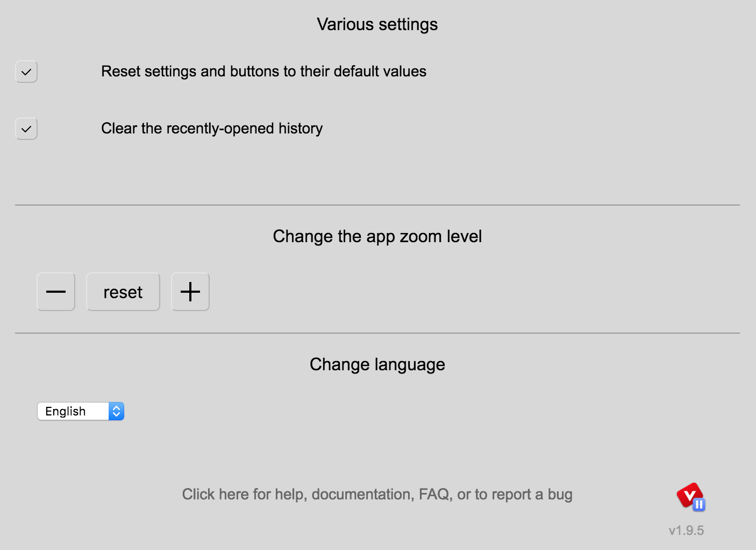
Task: Click the 'Change language' heading
Action: point(377,364)
